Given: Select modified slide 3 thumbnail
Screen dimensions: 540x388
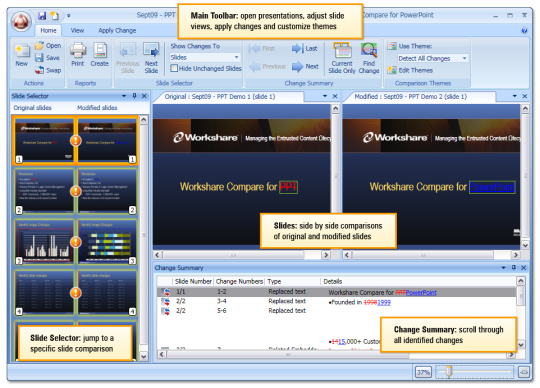Looking at the screenshot, I should tap(107, 242).
